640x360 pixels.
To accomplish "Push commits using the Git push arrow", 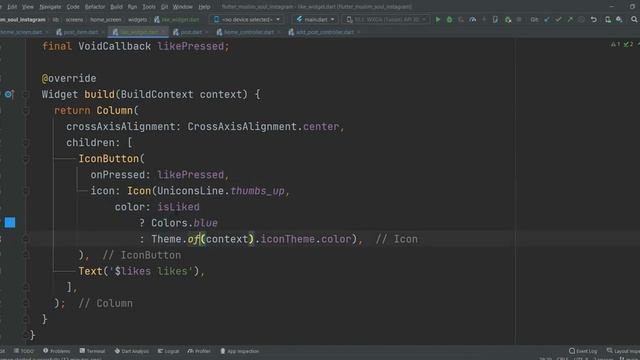I will pos(570,19).
